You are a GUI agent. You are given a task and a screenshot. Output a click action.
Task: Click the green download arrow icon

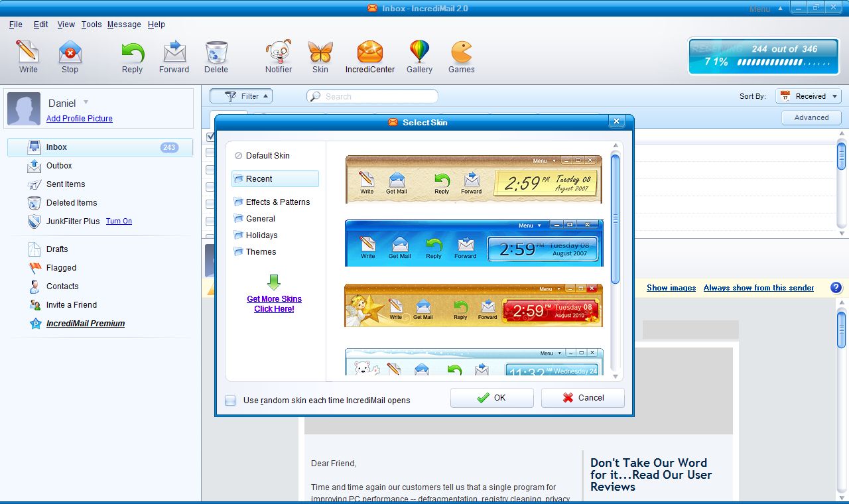274,283
